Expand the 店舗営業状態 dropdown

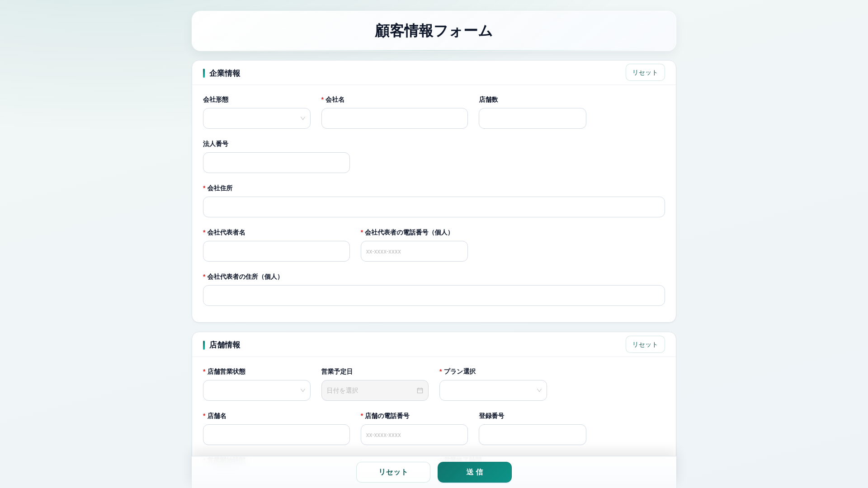tap(257, 390)
